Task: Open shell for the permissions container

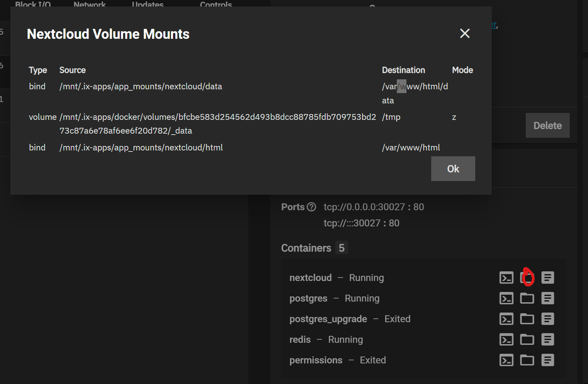Action: [507, 360]
